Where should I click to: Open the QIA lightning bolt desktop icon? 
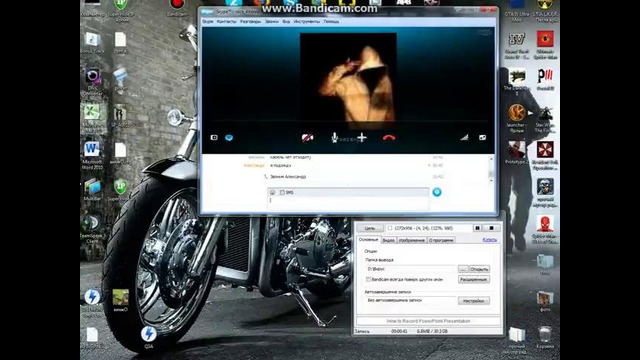click(149, 337)
